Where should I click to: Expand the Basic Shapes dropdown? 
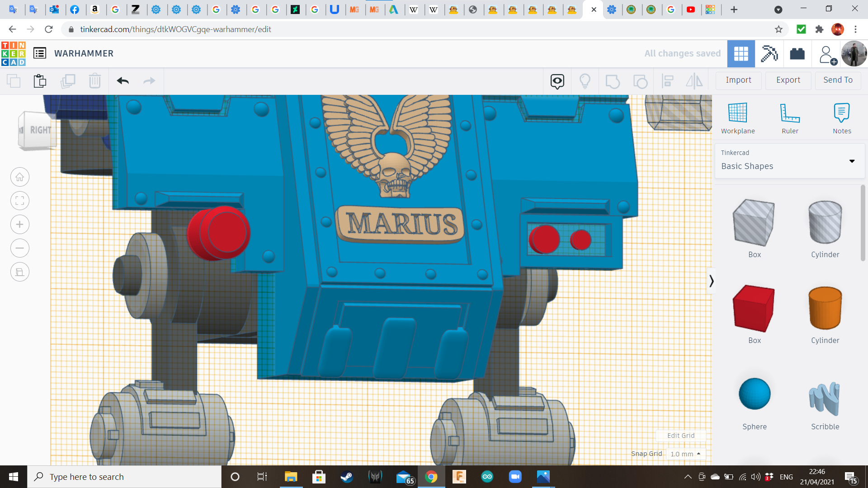click(852, 161)
